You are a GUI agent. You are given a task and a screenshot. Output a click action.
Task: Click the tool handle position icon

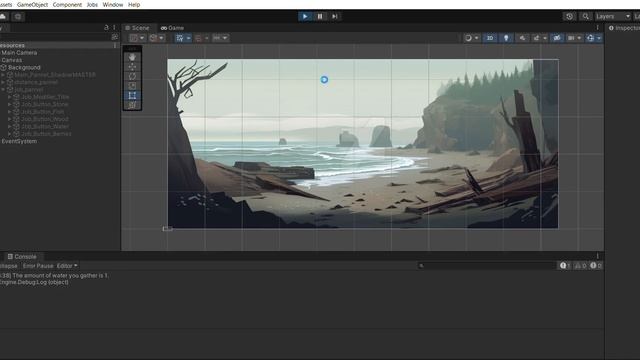(x=133, y=38)
